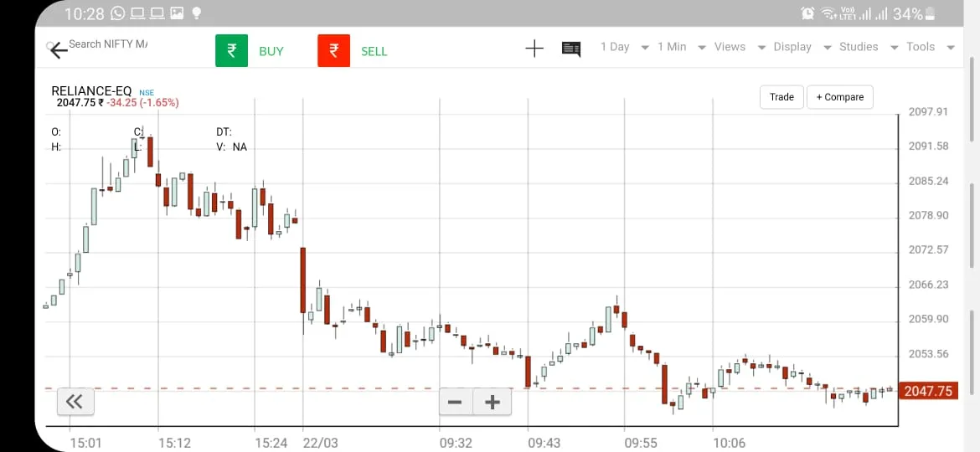Tap the lightbulb status bar icon
The height and width of the screenshot is (452, 980).
[x=196, y=13]
